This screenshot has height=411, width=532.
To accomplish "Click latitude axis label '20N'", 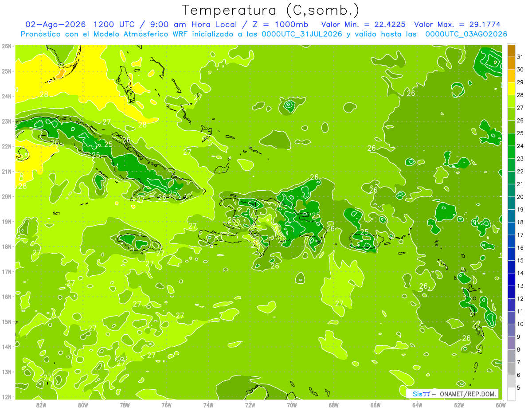I will 7,196.
